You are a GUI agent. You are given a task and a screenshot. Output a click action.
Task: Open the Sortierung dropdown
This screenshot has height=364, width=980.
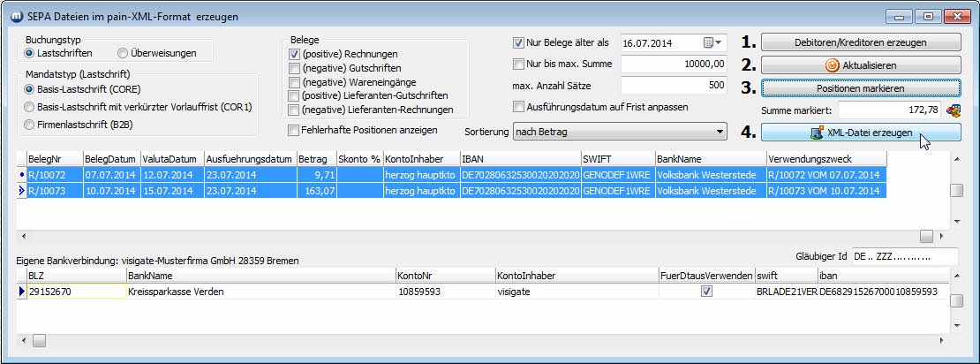[618, 132]
